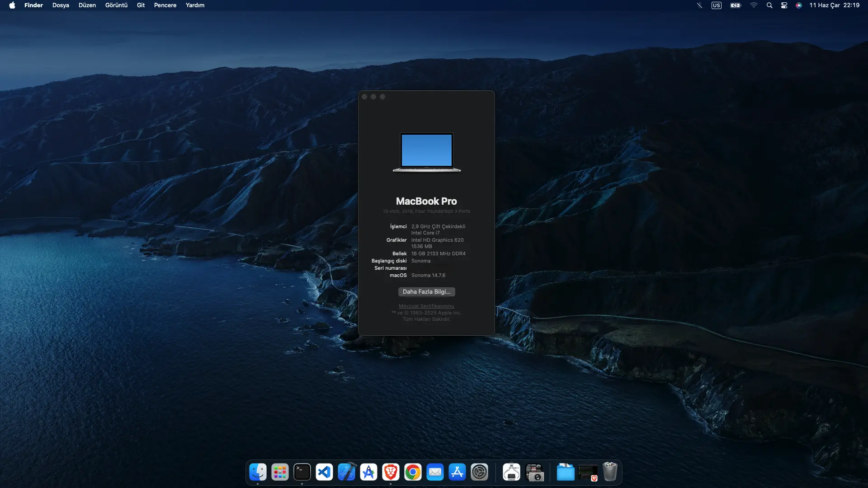Open the Mevzuat Sertifikasyonu link
The height and width of the screenshot is (488, 868).
coord(426,306)
